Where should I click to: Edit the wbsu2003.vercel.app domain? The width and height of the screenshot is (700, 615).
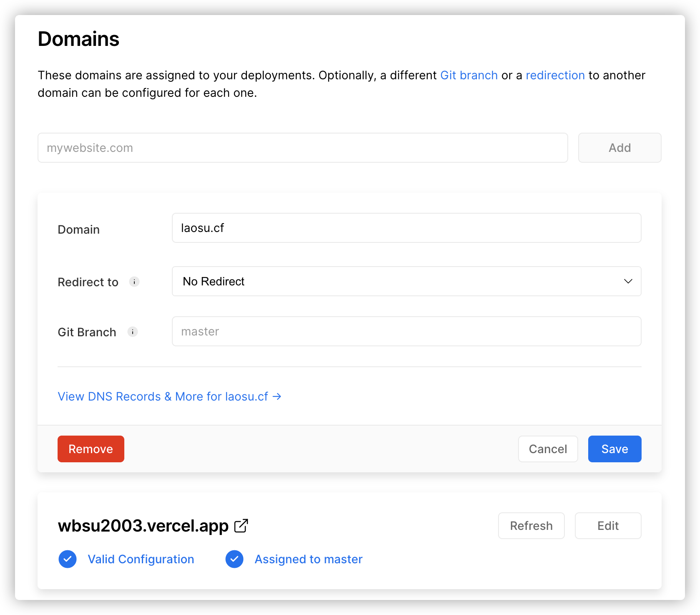point(608,526)
